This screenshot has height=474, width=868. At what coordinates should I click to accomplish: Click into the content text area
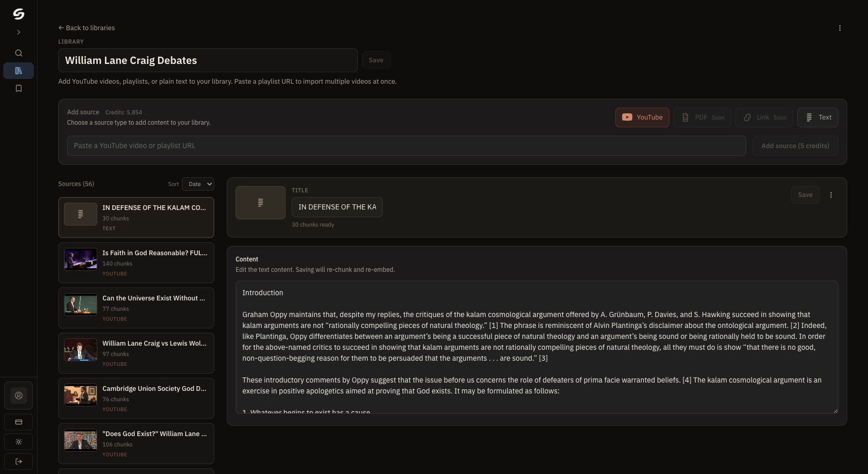537,347
